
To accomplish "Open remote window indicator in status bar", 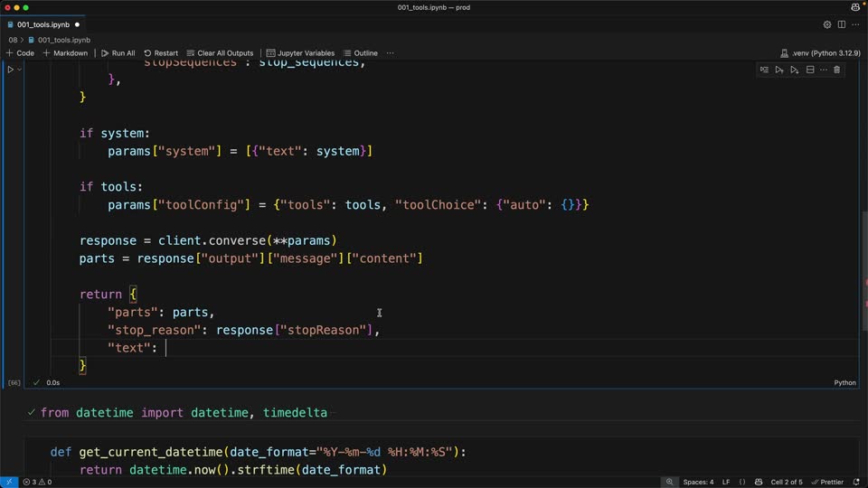I will point(9,482).
